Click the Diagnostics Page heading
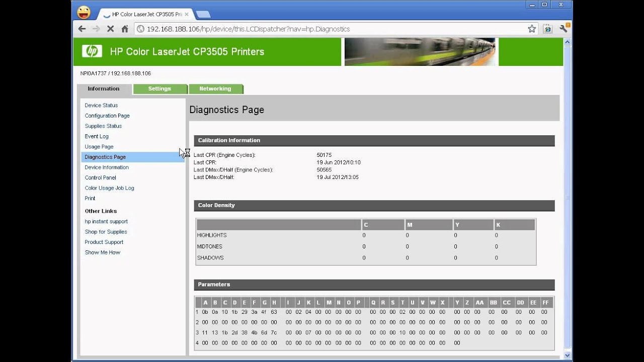This screenshot has width=644, height=362. pyautogui.click(x=227, y=110)
